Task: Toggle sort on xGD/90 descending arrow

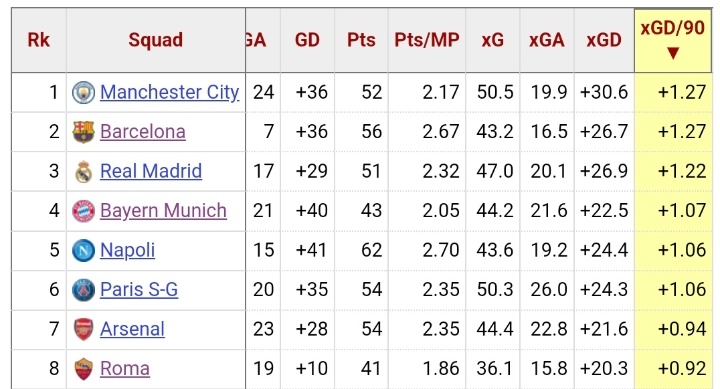Action: tap(673, 53)
